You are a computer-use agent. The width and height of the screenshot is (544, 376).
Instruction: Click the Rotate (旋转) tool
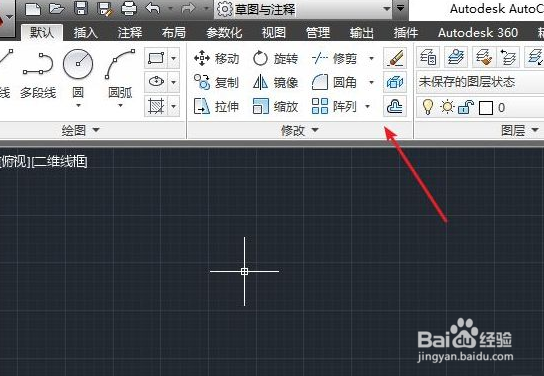tap(275, 58)
